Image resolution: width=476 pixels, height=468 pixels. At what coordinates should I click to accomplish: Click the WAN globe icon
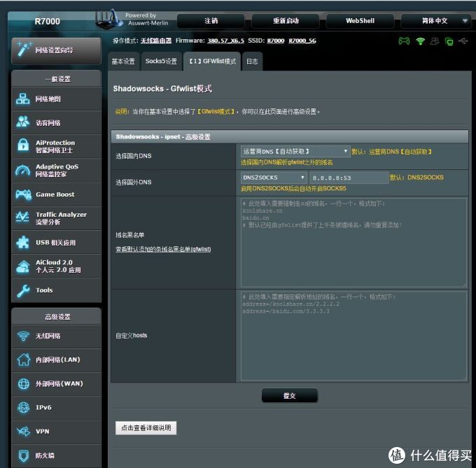point(23,383)
